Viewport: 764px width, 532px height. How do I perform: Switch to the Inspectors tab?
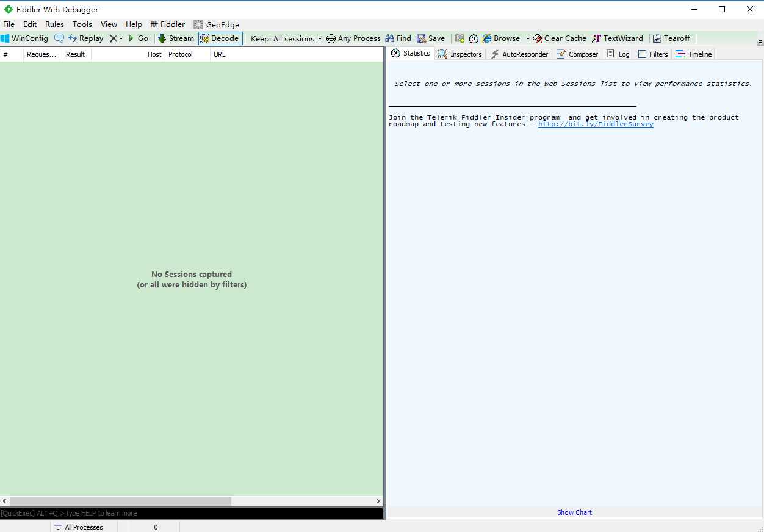(x=460, y=54)
